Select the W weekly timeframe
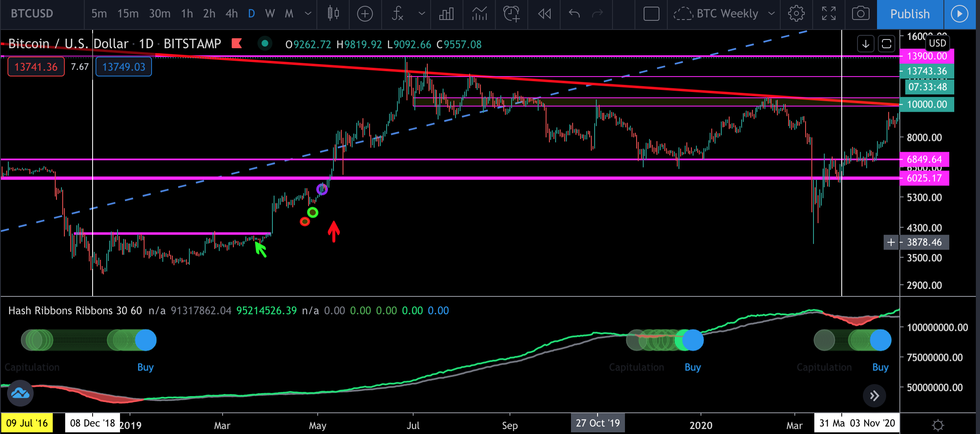Viewport: 980px width, 434px height. 270,14
